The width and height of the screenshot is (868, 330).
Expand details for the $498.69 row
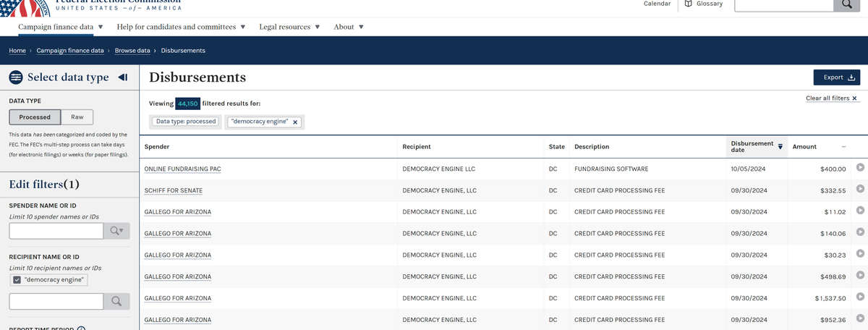click(860, 276)
